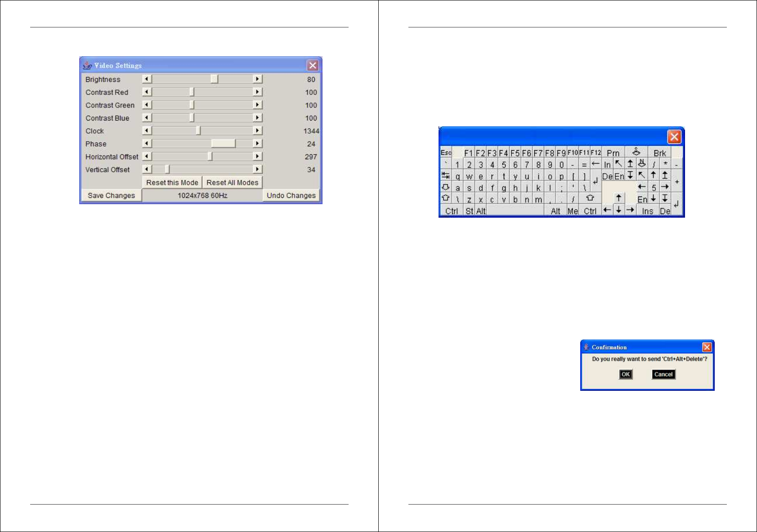Image resolution: width=757 pixels, height=532 pixels.
Task: Click the Reset All Modes button
Action: [233, 183]
